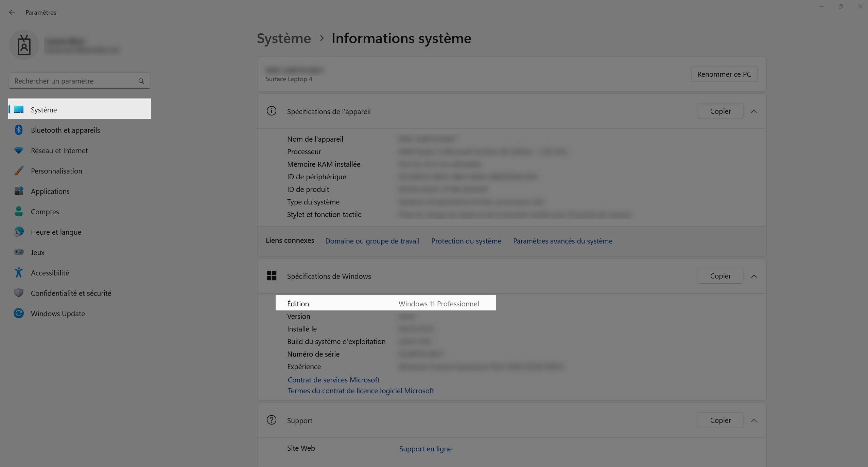
Task: Click the Bluetooth icon in sidebar
Action: tap(19, 130)
